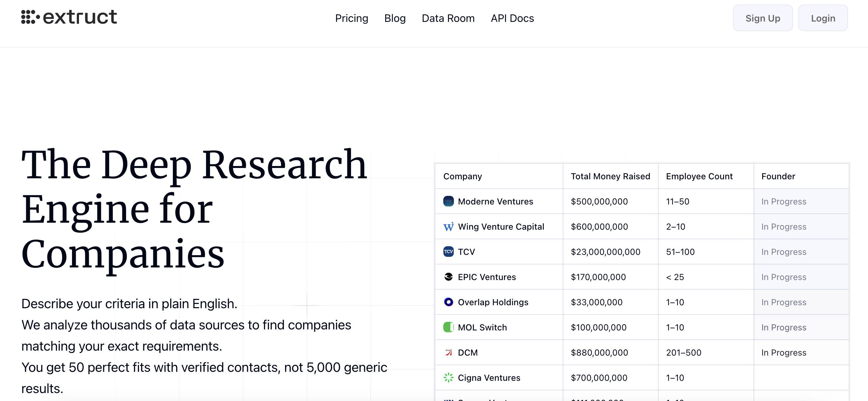Click the extruct dotted logo icon
Screen dimensions: 868x401
[x=30, y=17]
